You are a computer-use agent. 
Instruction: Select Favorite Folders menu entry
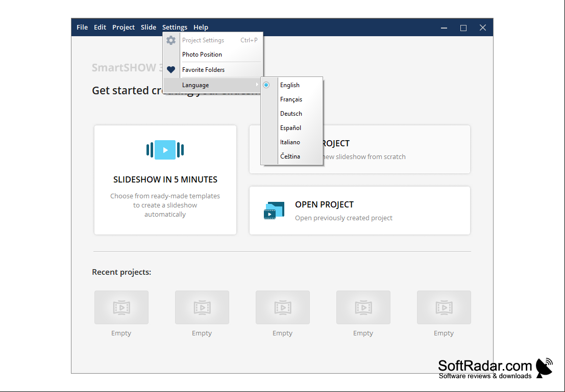[213, 70]
